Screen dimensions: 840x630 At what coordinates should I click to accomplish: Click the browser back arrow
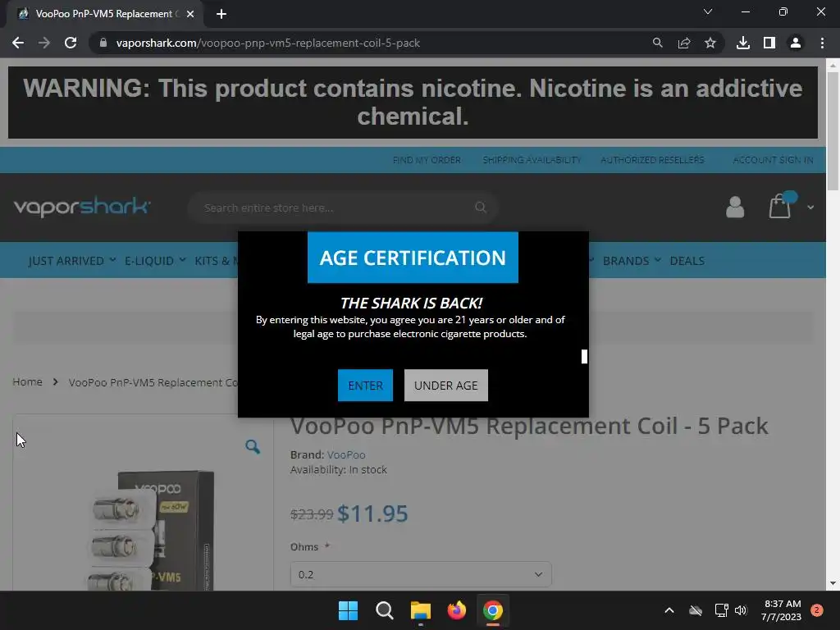tap(18, 43)
